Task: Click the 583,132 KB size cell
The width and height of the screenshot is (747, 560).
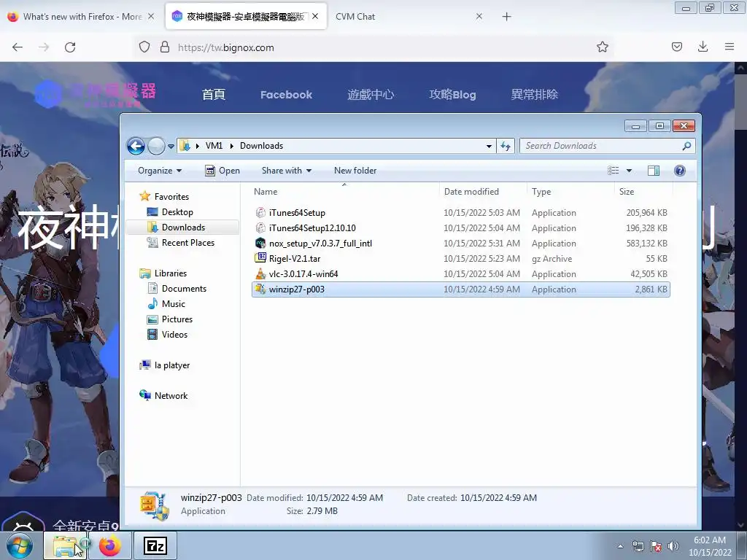Action: (x=646, y=244)
